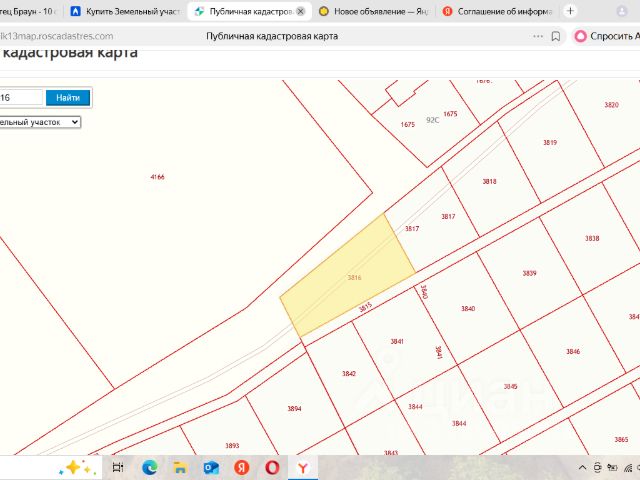
Task: Open Microsoft Edge from the taskbar
Action: (150, 467)
